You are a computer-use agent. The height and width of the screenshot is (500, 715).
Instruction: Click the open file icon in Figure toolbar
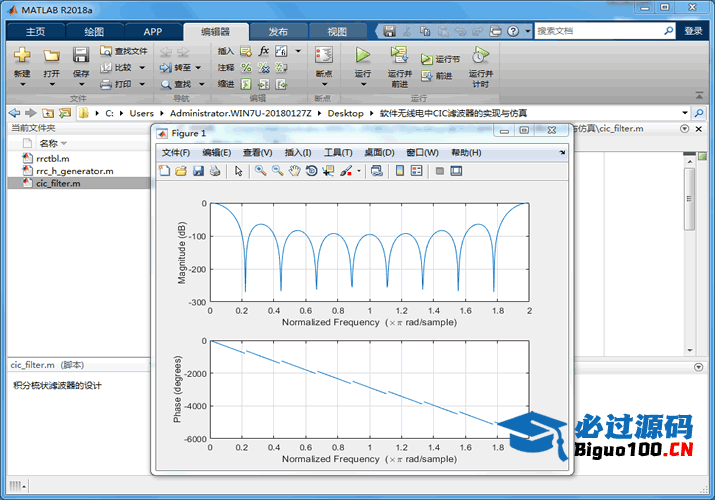tap(181, 171)
